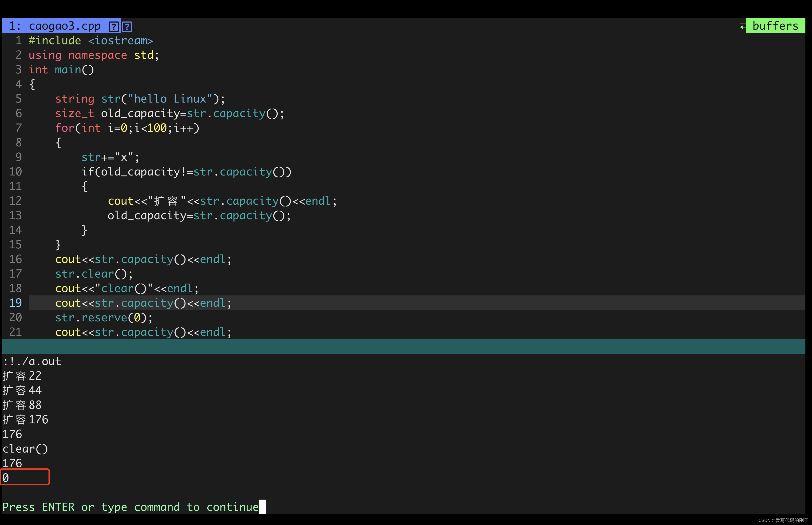The height and width of the screenshot is (525, 812).
Task: Click the '176' output just above 'clear()'
Action: click(12, 434)
